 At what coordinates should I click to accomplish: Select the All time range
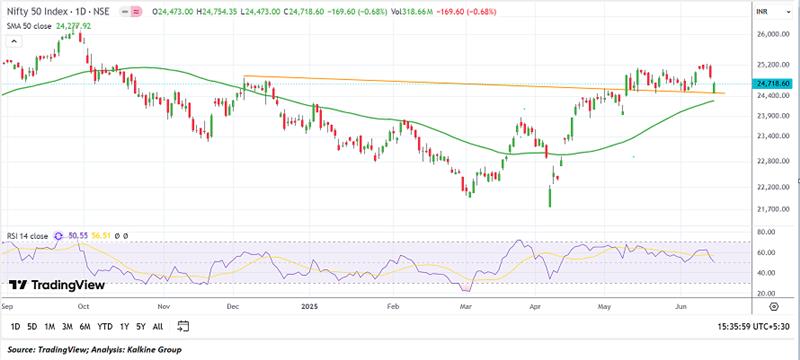158,326
